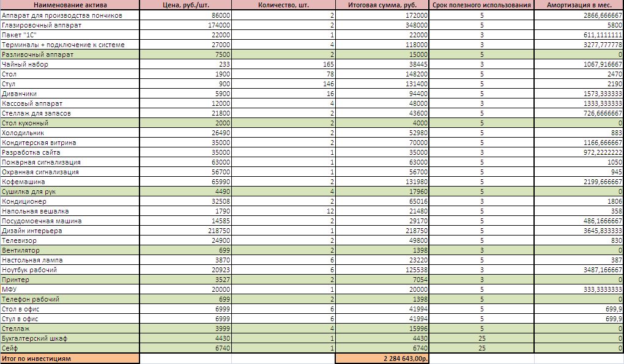Select quantity 165 in 'Чайный набор' row
Image resolution: width=624 pixels, height=364 pixels.
click(x=283, y=64)
